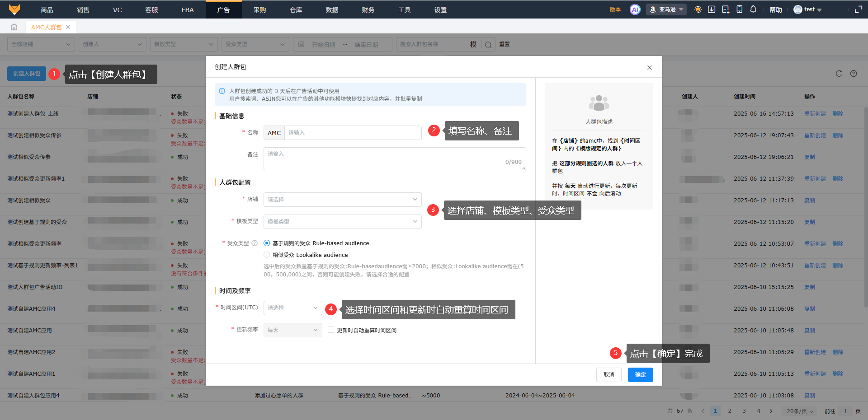Click the 取消 button
The height and width of the screenshot is (420, 868).
[x=609, y=375]
